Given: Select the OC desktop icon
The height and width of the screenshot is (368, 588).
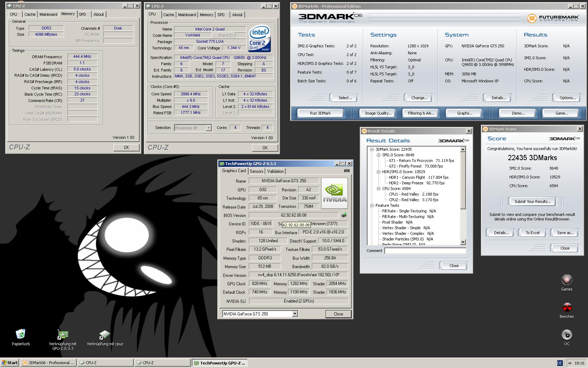Looking at the screenshot, I should tap(567, 338).
